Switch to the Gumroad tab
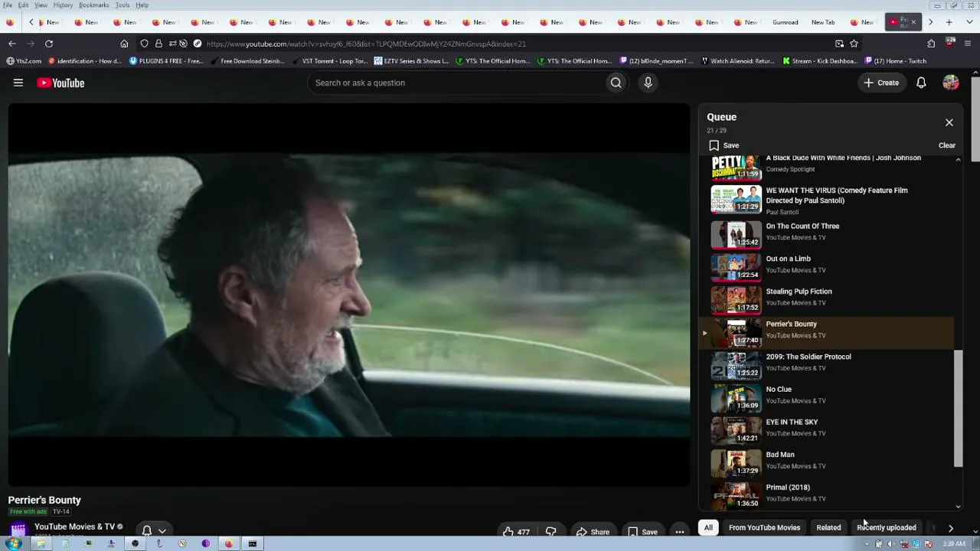The width and height of the screenshot is (980, 551). pos(786,22)
